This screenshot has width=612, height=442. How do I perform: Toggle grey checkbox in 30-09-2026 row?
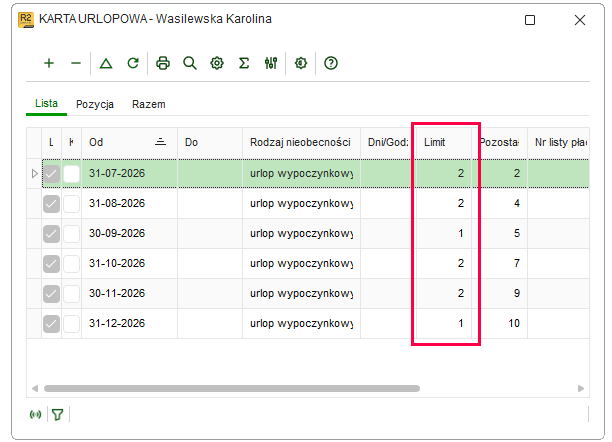(x=51, y=234)
